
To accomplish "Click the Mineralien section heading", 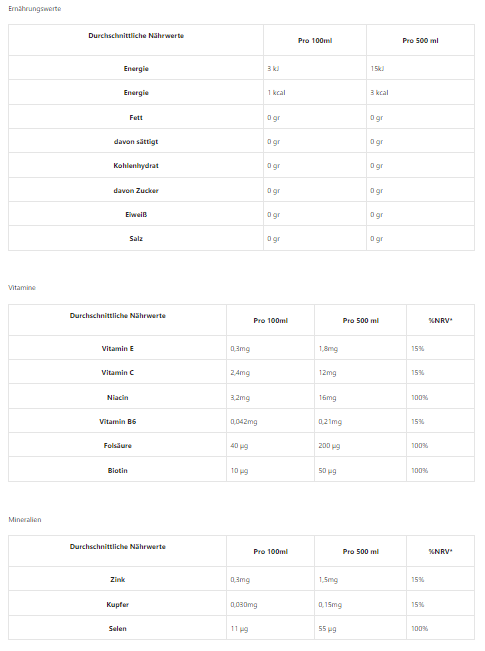I will coord(25,520).
